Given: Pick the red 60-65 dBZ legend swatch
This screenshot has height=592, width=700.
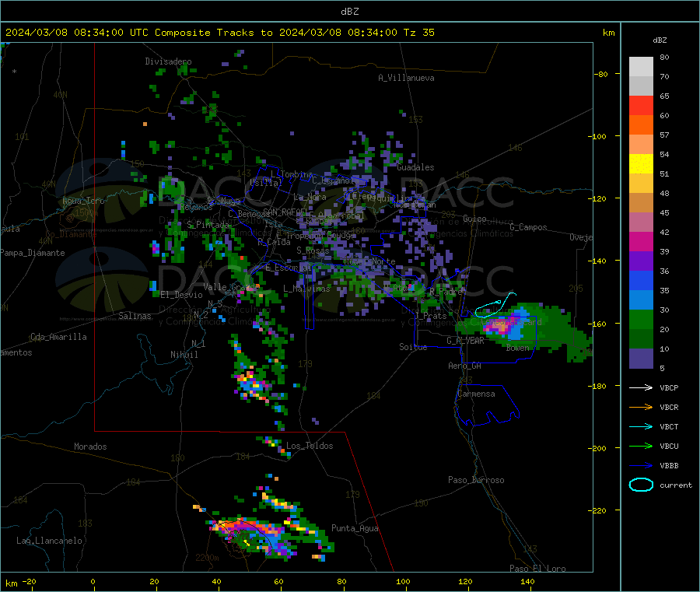Looking at the screenshot, I should 641,105.
